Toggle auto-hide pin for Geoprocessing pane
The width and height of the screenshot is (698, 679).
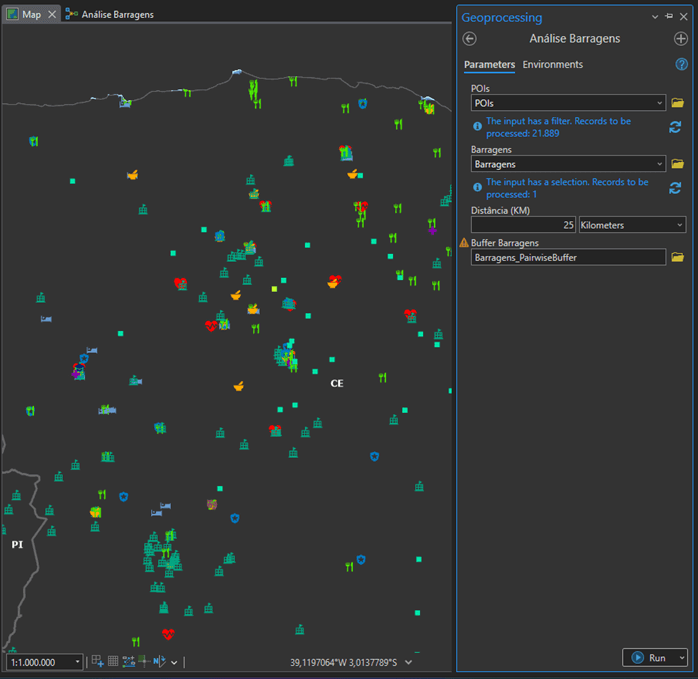669,17
